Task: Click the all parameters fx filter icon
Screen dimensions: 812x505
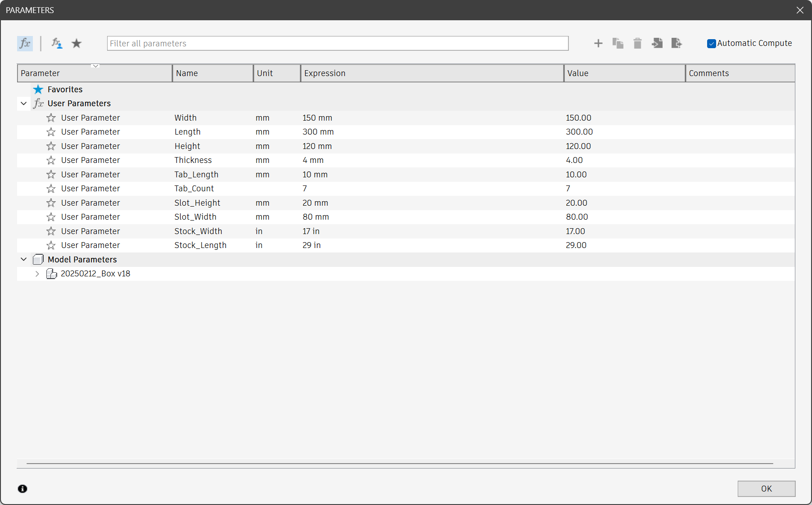Action: coord(25,44)
